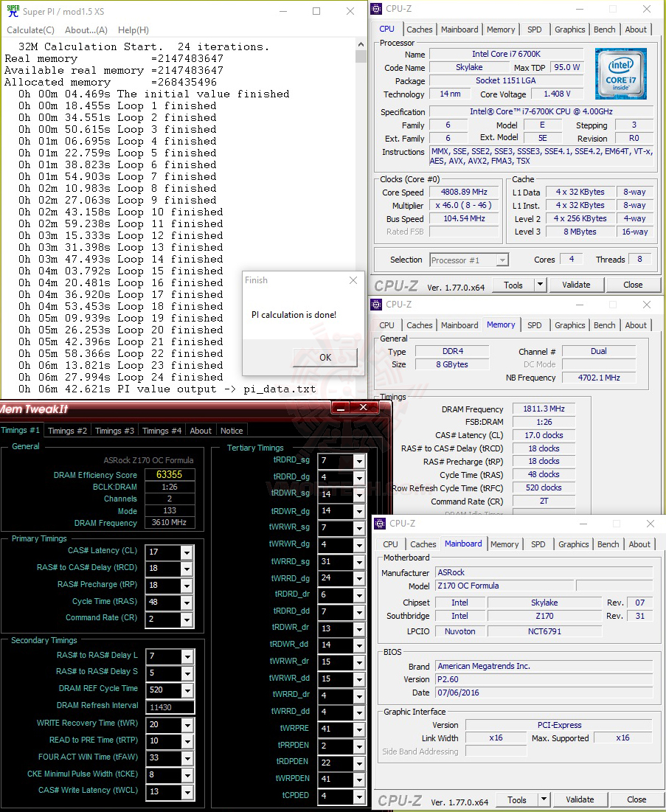Screen dimensions: 666x812
Task: Switch to the Graphics tab in CPU-Z
Action: coord(569,30)
